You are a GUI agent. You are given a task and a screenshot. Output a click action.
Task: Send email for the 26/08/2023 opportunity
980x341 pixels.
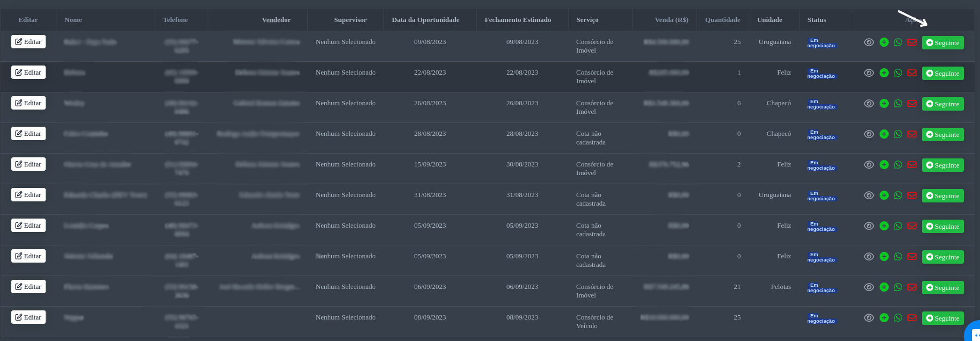click(912, 104)
